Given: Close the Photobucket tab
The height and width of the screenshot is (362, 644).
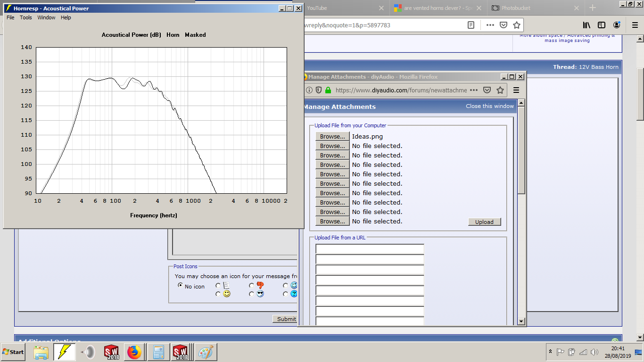Looking at the screenshot, I should point(576,8).
